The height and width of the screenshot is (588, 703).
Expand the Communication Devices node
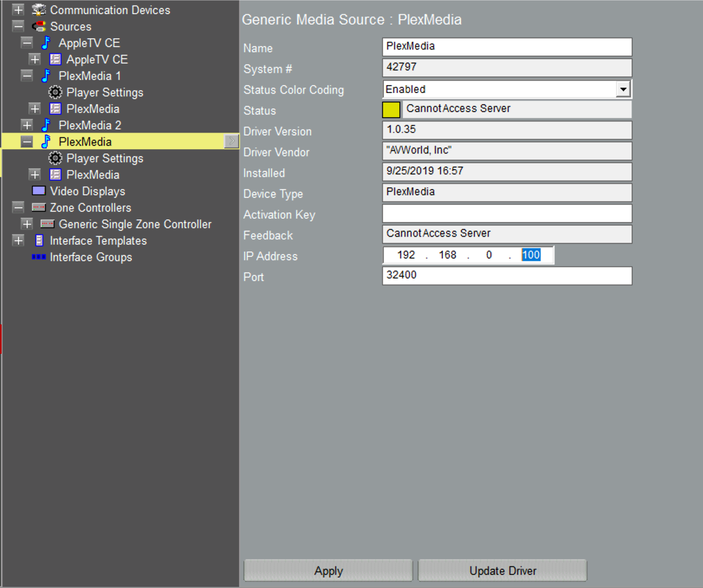(18, 10)
